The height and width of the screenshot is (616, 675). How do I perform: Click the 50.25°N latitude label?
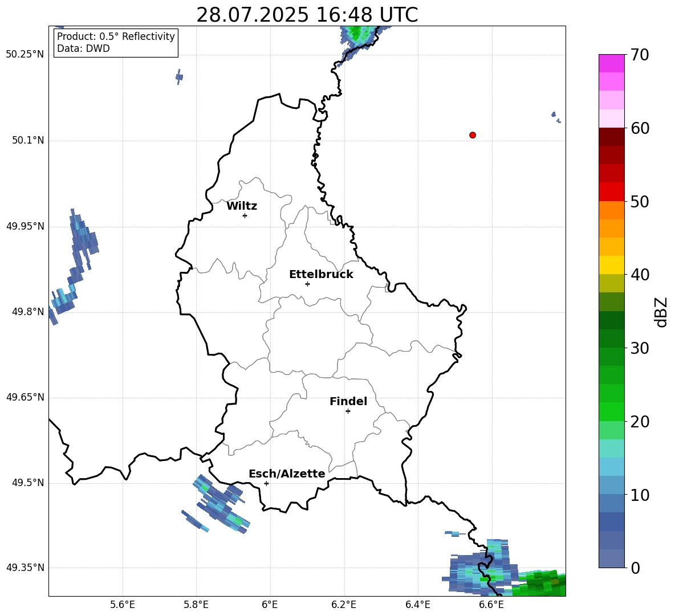[x=25, y=55]
